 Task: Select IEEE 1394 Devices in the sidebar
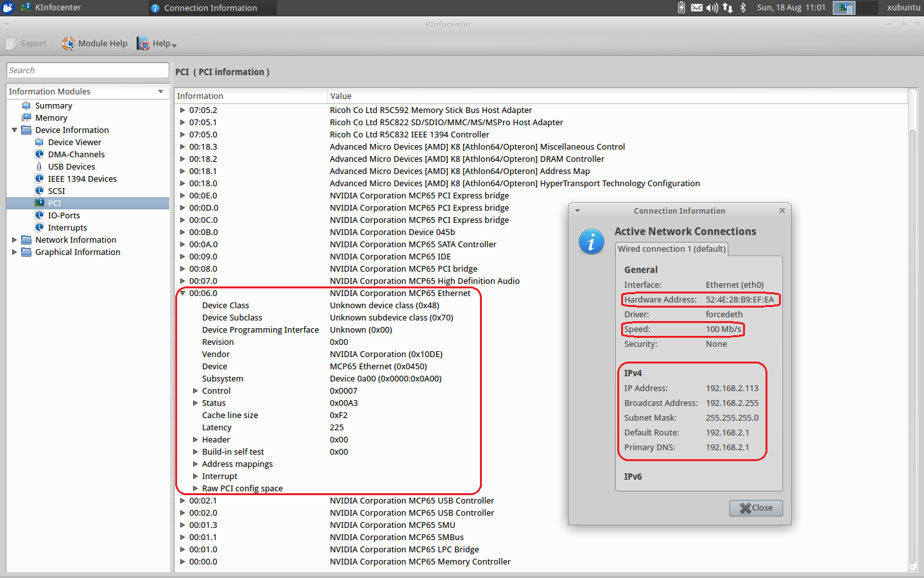tap(81, 179)
